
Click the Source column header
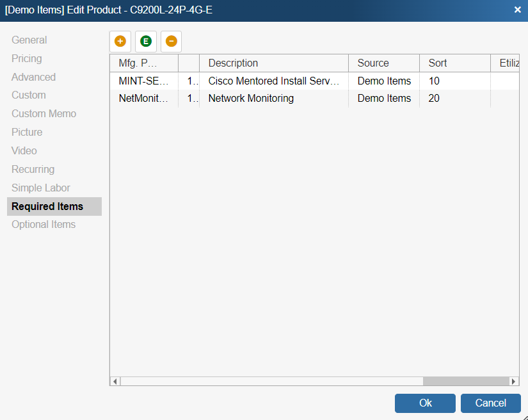383,63
